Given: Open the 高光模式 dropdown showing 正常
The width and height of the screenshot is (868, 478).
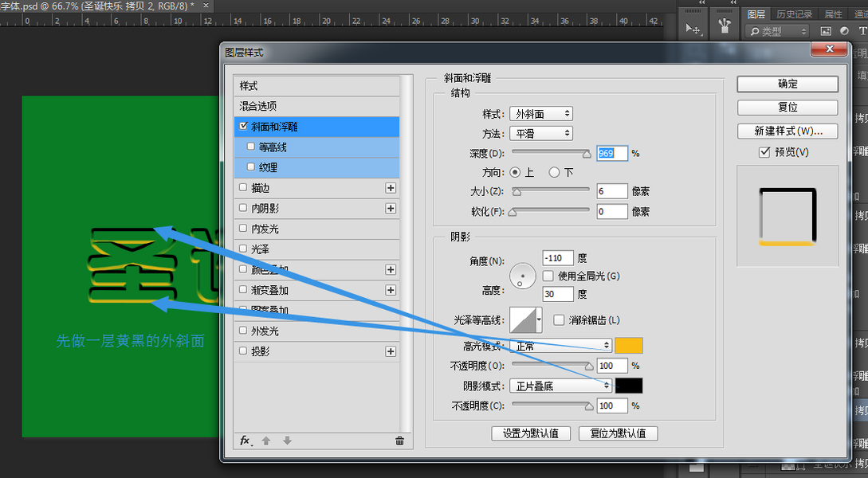Looking at the screenshot, I should pyautogui.click(x=560, y=347).
